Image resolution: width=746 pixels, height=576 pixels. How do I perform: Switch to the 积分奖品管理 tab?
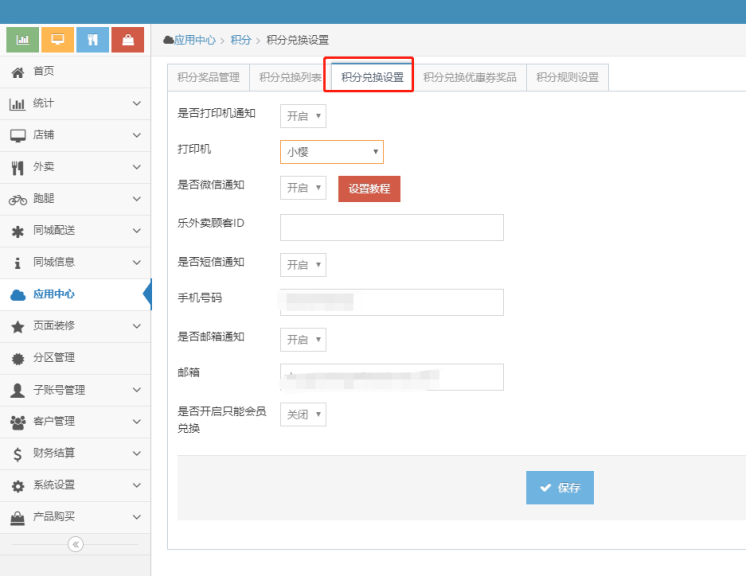tap(208, 77)
